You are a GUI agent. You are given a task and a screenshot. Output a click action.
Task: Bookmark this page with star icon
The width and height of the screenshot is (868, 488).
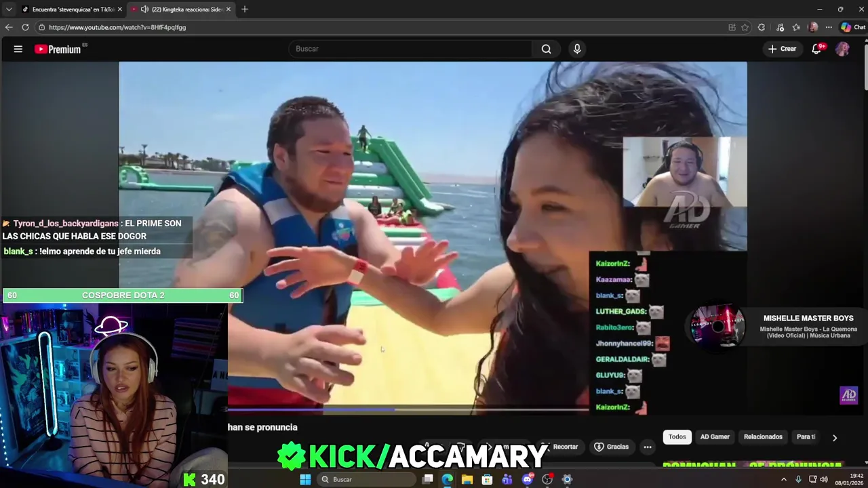coord(745,27)
